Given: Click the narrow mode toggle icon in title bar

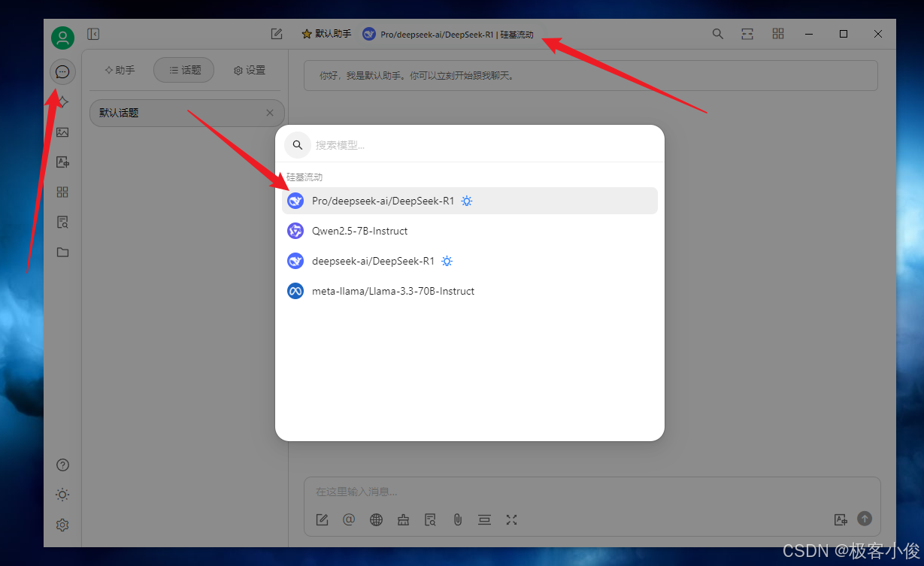Looking at the screenshot, I should 747,34.
